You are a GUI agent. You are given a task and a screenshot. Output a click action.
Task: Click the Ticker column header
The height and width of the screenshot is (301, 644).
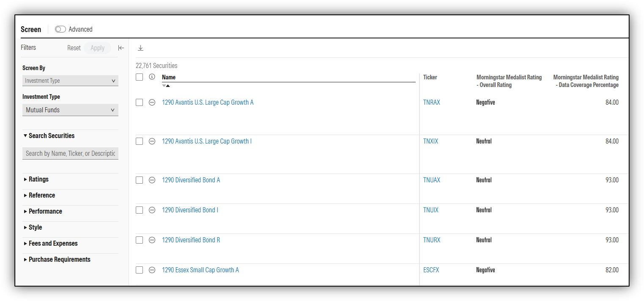pyautogui.click(x=430, y=77)
